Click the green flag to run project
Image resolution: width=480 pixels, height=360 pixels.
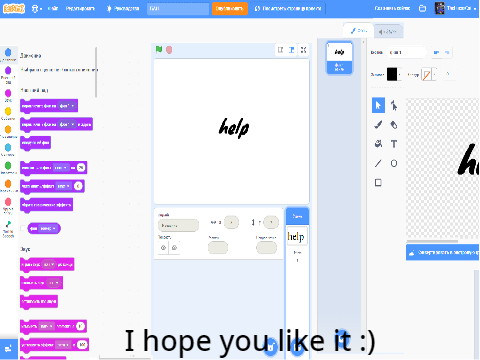point(159,50)
